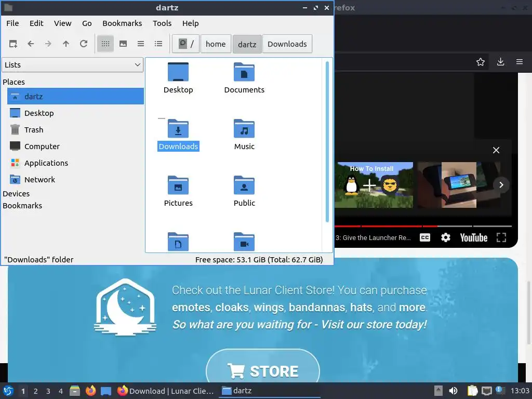Open the handheld device video thumbnail
This screenshot has width=532, height=399.
(459, 185)
